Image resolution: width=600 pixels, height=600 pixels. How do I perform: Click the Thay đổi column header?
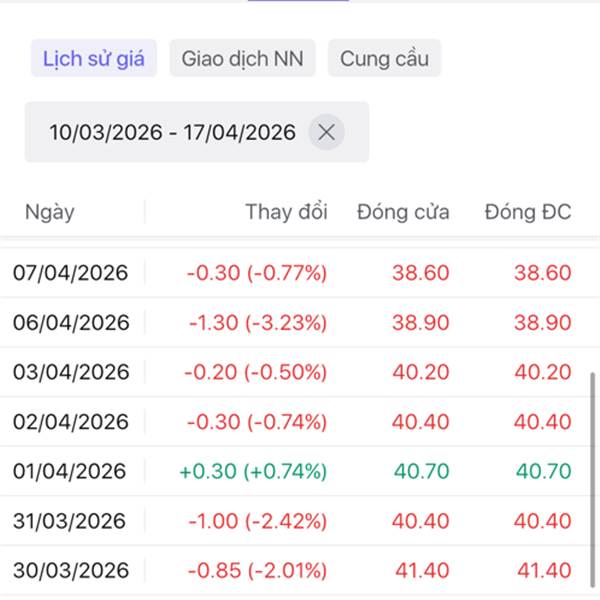click(x=286, y=212)
